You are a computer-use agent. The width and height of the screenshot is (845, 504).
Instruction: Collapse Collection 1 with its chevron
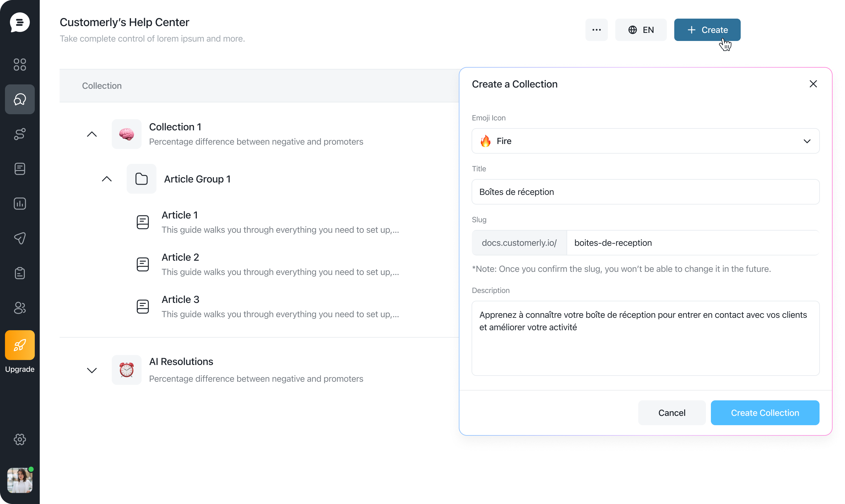tap(92, 134)
